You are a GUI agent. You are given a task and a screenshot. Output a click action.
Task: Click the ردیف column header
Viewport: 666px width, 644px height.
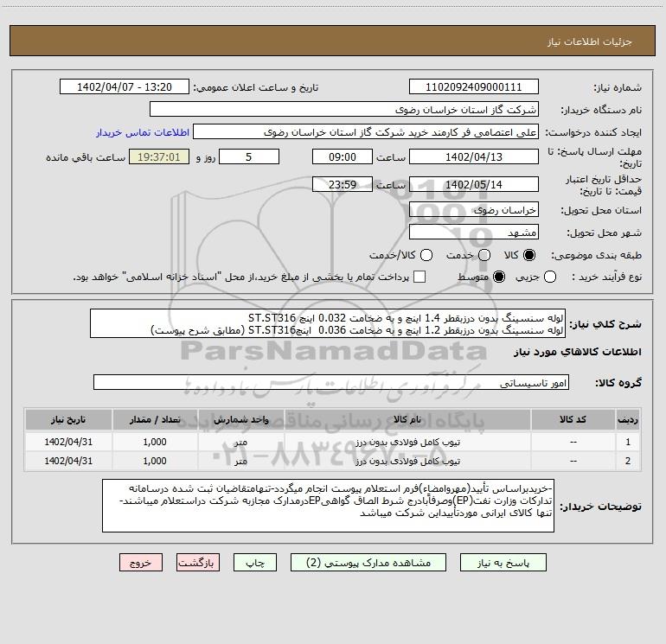(x=628, y=419)
